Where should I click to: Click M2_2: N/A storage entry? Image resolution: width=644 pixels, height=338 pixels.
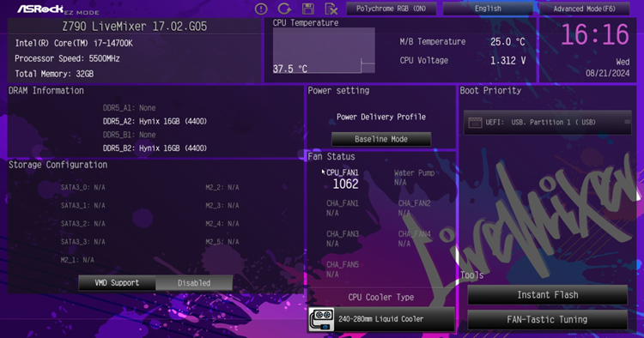[222, 188]
